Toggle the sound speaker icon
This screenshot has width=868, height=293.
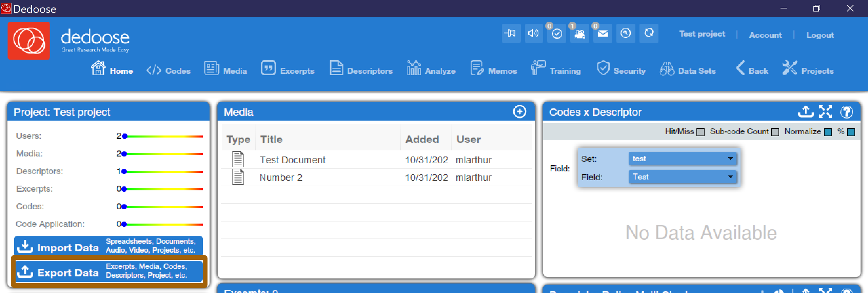pos(534,33)
